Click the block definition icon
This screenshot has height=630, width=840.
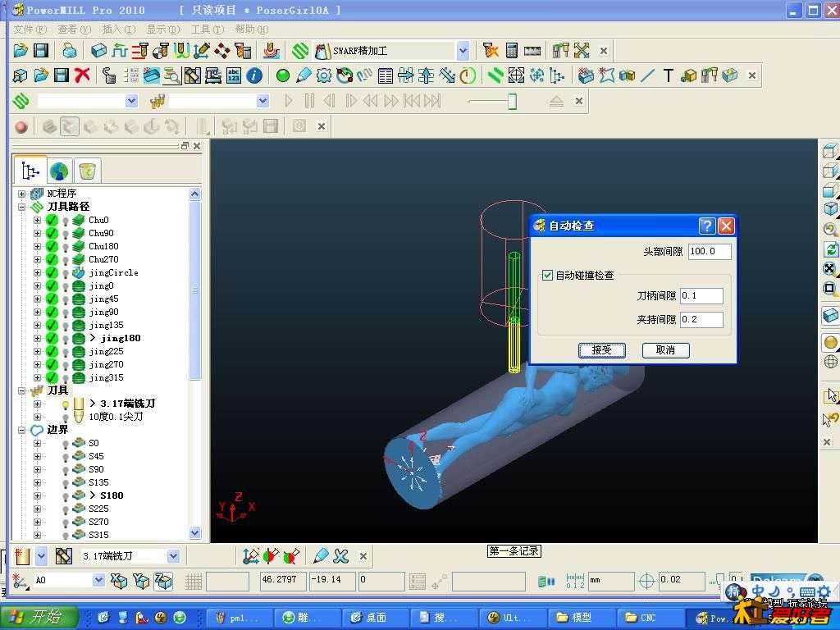pos(99,51)
